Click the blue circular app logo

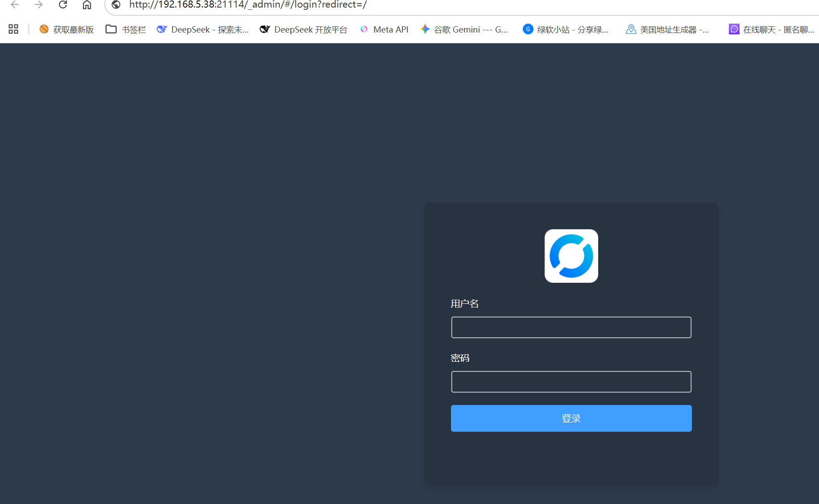pyautogui.click(x=571, y=256)
